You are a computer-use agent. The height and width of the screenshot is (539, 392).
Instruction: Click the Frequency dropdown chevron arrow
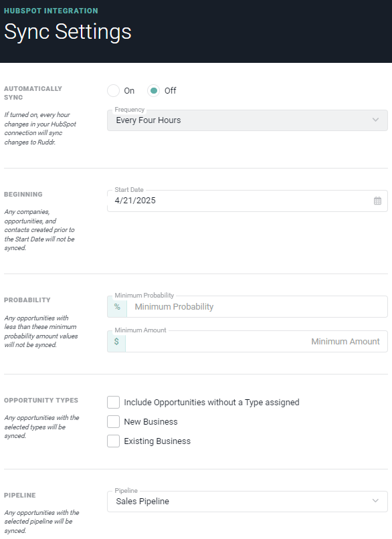[375, 120]
